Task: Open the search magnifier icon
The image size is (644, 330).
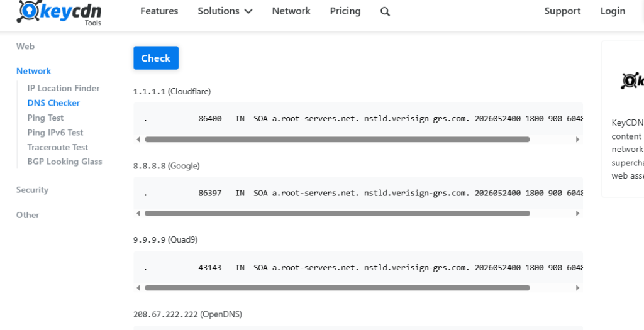Action: (385, 11)
